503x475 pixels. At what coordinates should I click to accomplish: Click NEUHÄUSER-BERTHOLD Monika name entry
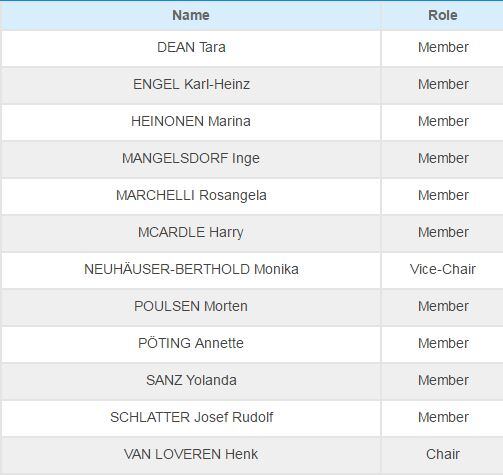click(191, 269)
